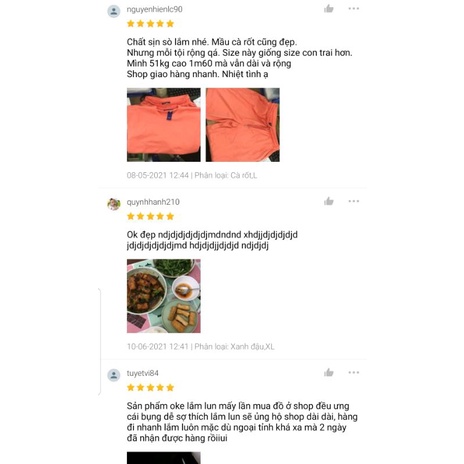Open three-dot menu on quynhhanh210's review
This screenshot has height=464, width=464.
[354, 201]
